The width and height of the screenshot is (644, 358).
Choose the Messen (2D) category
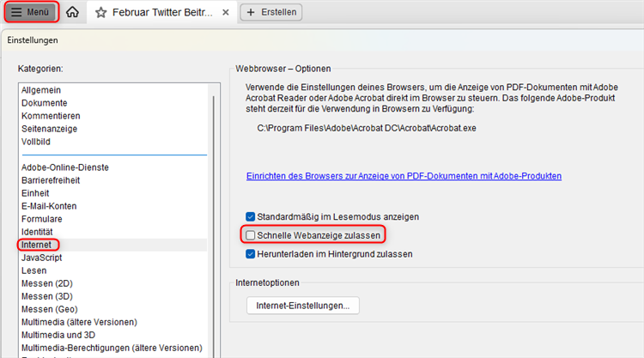coord(47,283)
